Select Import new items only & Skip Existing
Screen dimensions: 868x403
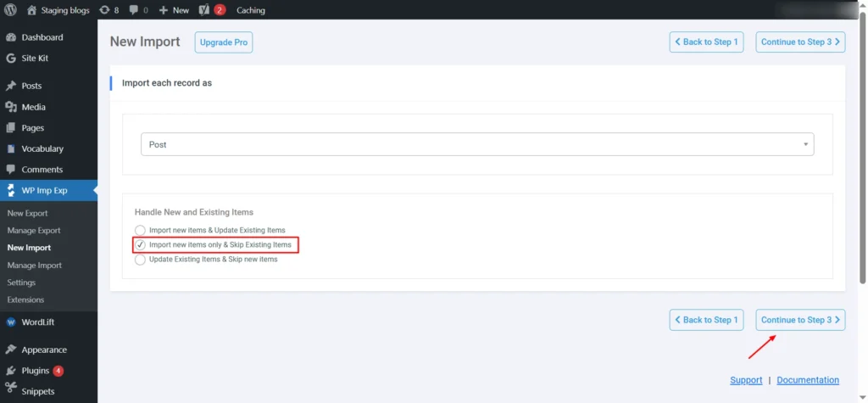140,244
